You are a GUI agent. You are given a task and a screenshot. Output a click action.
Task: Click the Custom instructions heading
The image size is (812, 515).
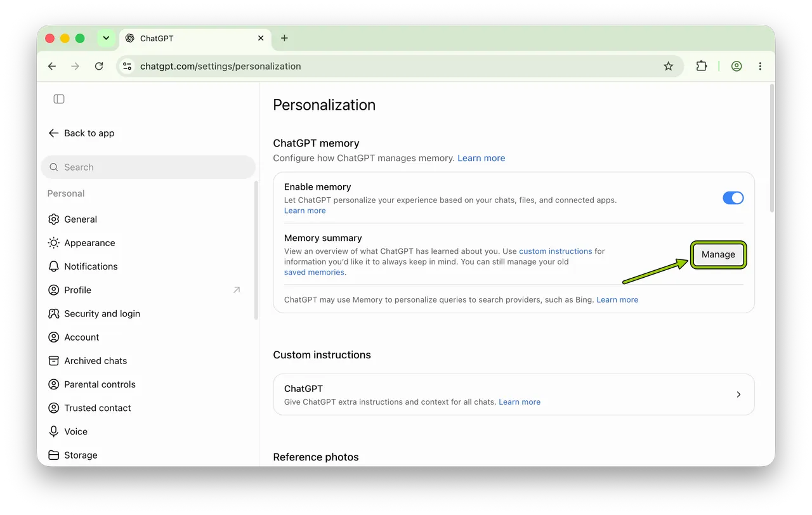[322, 355]
